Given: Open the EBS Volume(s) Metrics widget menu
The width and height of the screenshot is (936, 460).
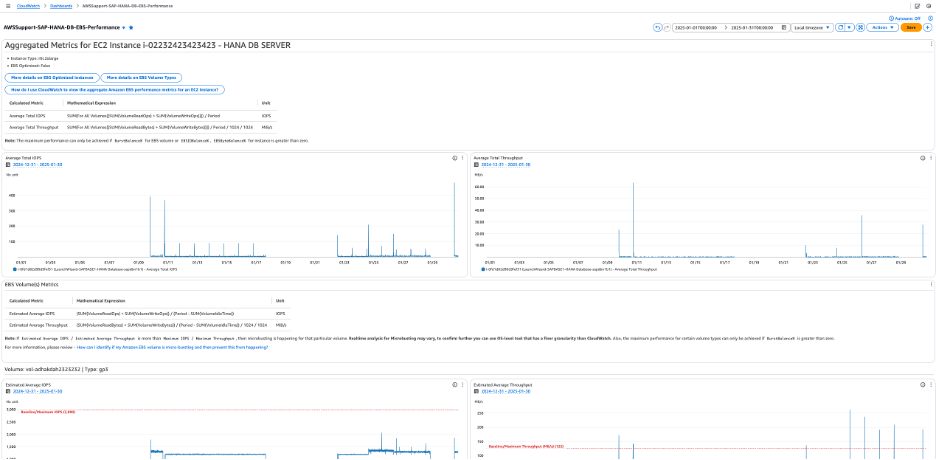Looking at the screenshot, I should point(931,285).
